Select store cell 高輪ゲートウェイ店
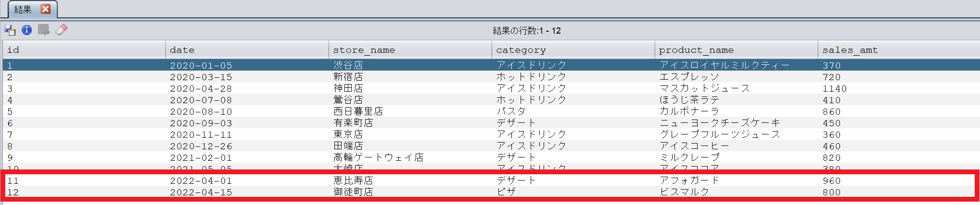This screenshot has width=980, height=205. [x=379, y=157]
